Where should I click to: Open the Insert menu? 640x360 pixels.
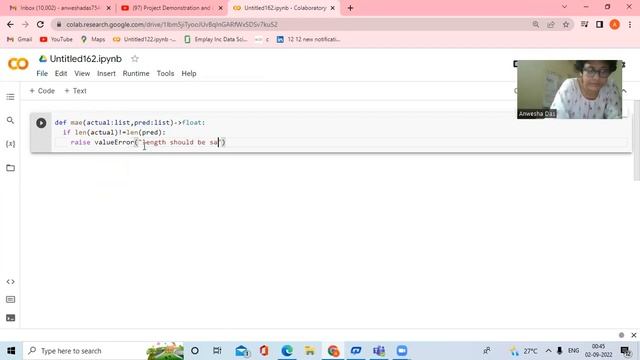[x=106, y=73]
